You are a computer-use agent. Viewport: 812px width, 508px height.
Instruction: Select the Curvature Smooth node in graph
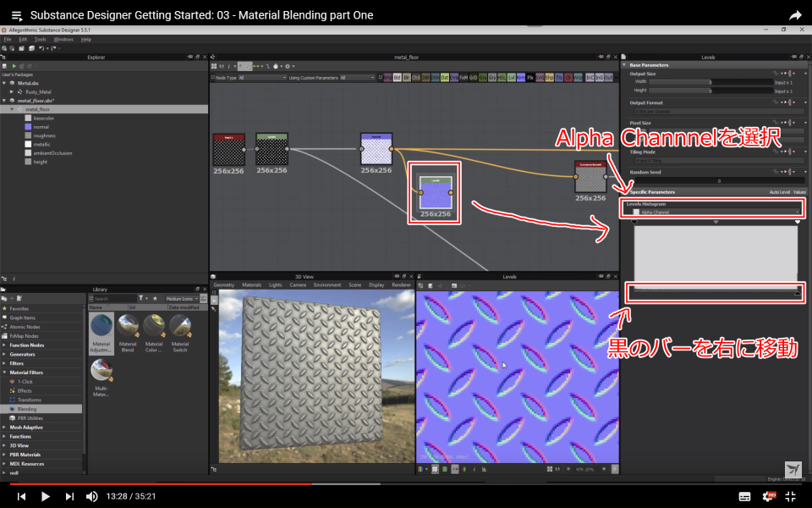click(590, 177)
